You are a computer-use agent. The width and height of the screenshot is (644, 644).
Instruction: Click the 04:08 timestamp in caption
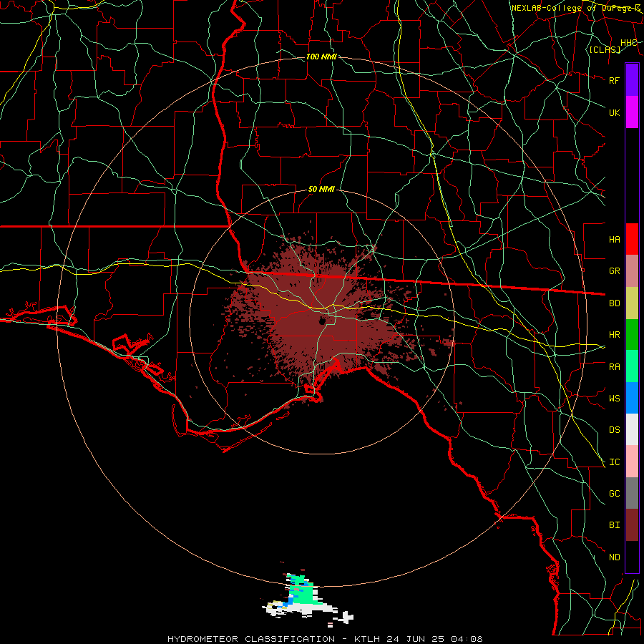point(467,639)
